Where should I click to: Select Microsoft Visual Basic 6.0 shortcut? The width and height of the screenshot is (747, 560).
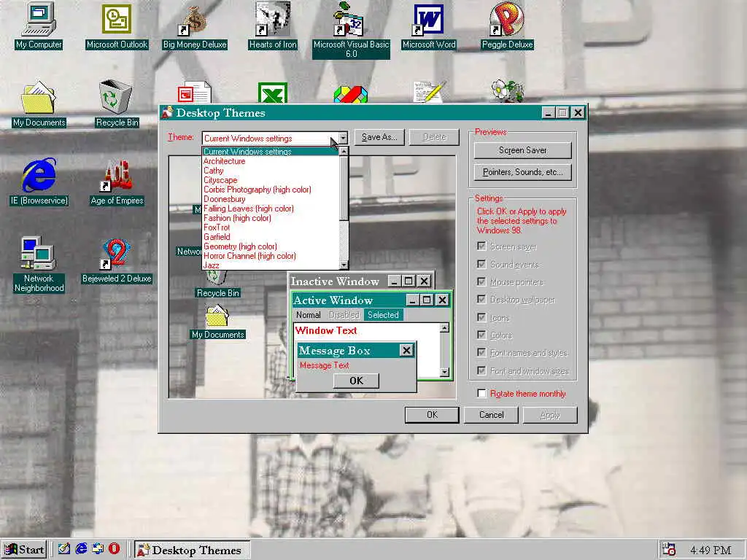[x=351, y=30]
